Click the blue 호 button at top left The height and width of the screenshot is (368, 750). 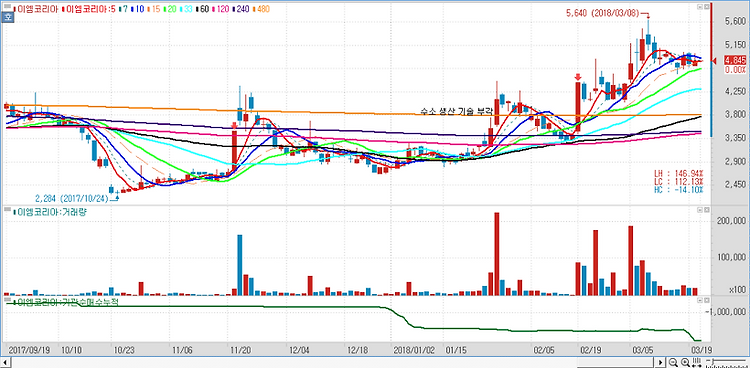coord(7,17)
